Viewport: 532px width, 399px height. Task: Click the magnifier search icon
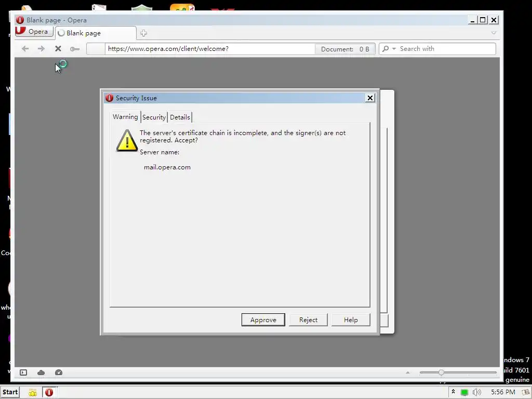(385, 48)
